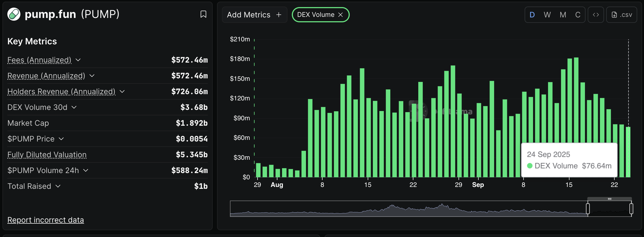Click the tallest bar near 15 Sep

point(576,109)
